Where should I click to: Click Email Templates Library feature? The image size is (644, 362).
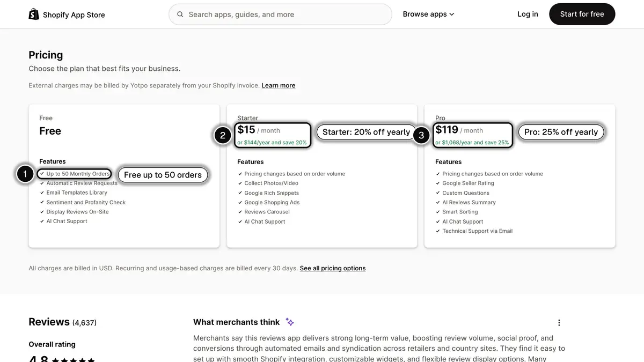[77, 193]
